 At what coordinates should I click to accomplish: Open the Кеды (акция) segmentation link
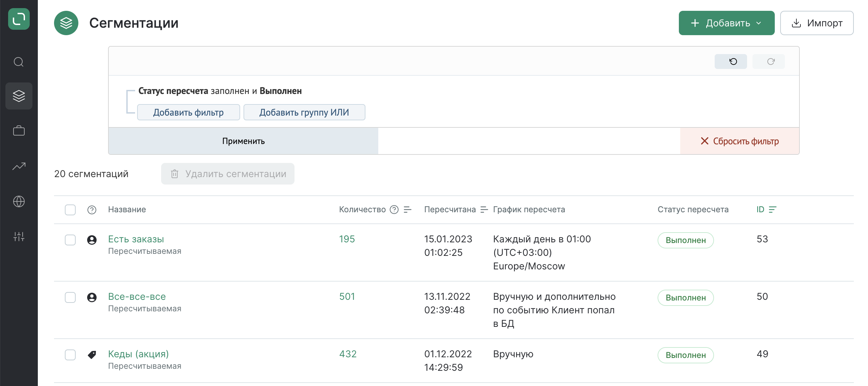[138, 354]
